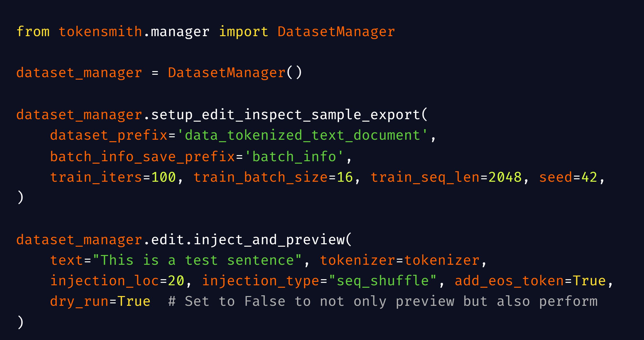The width and height of the screenshot is (644, 340).
Task: Click the 'setup_edit_inspect_sample_export' method name
Action: [286, 115]
